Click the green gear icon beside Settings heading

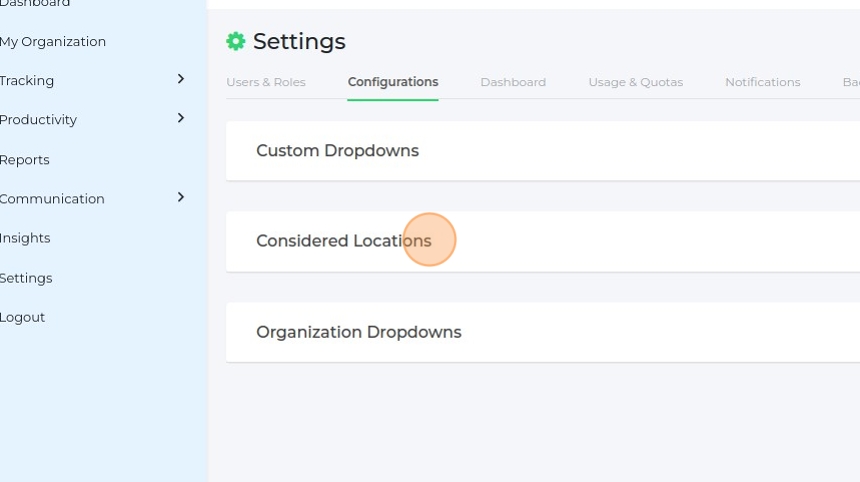236,41
